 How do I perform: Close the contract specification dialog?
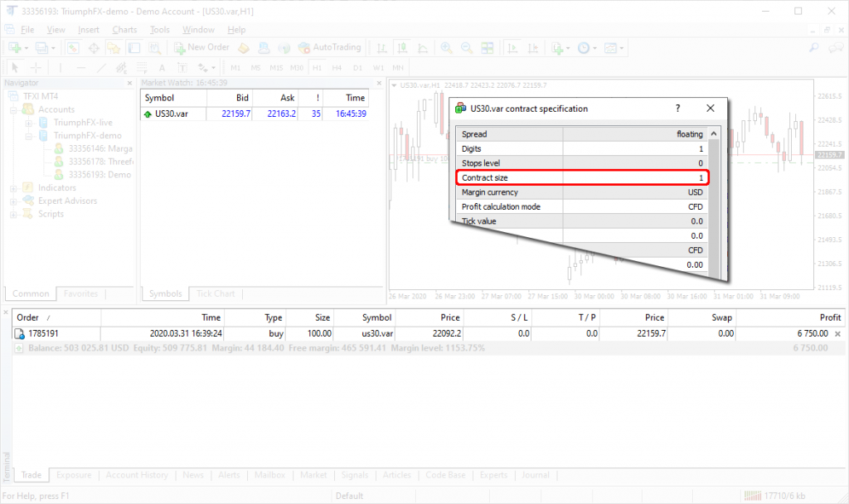pos(711,109)
